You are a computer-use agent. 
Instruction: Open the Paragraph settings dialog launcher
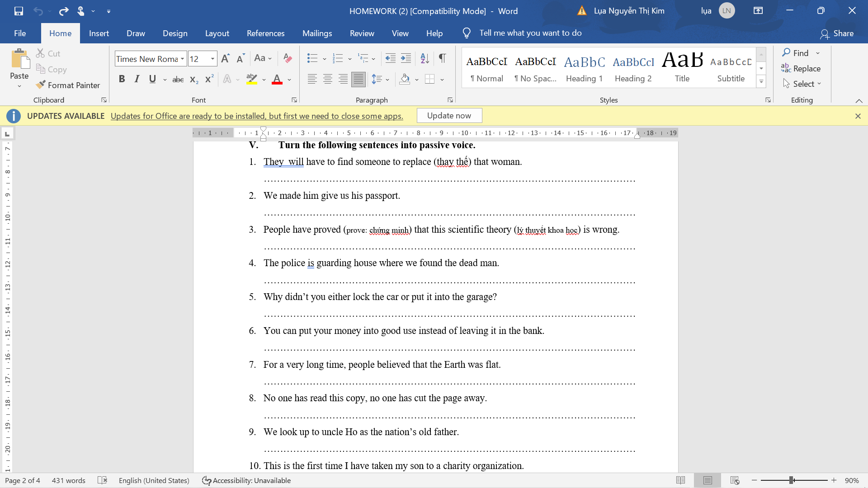coord(450,100)
